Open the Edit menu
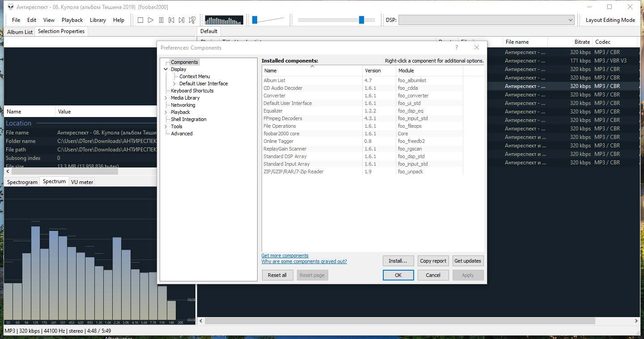Screen dimensions: 644x339 point(32,20)
